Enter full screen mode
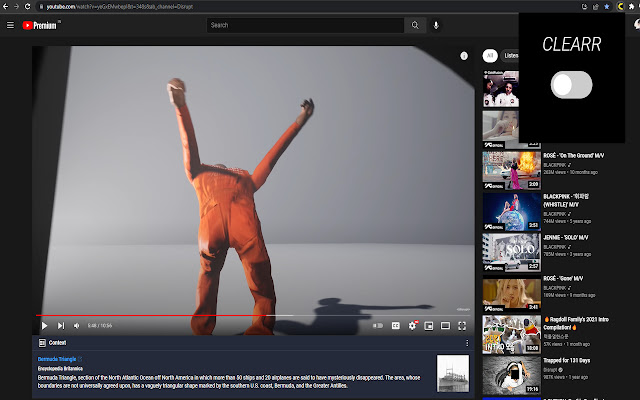Image resolution: width=640 pixels, height=400 pixels. click(462, 325)
